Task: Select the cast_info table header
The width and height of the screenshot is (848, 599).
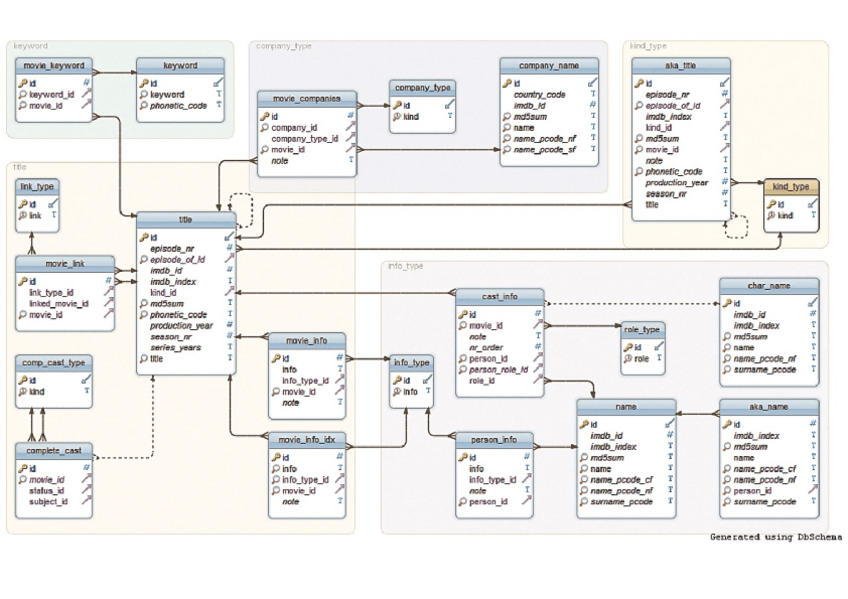Action: click(500, 296)
